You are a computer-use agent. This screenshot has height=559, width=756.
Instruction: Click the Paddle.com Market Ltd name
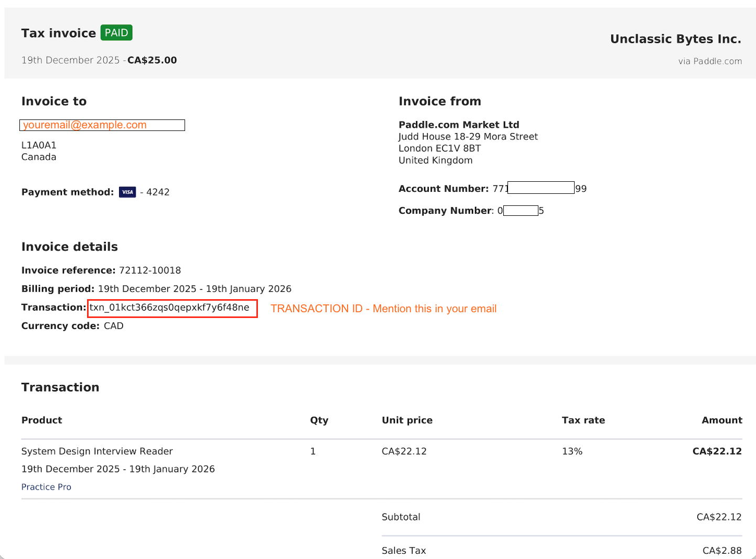[459, 124]
